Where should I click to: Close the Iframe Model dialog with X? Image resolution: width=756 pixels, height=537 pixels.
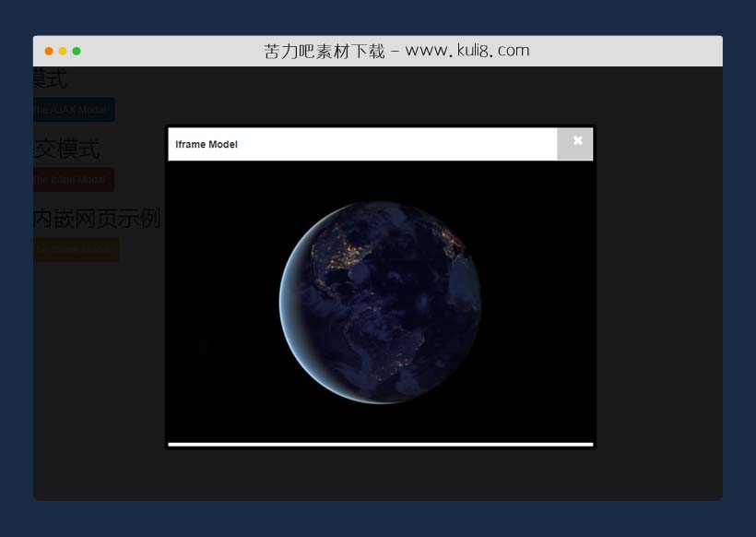click(577, 141)
